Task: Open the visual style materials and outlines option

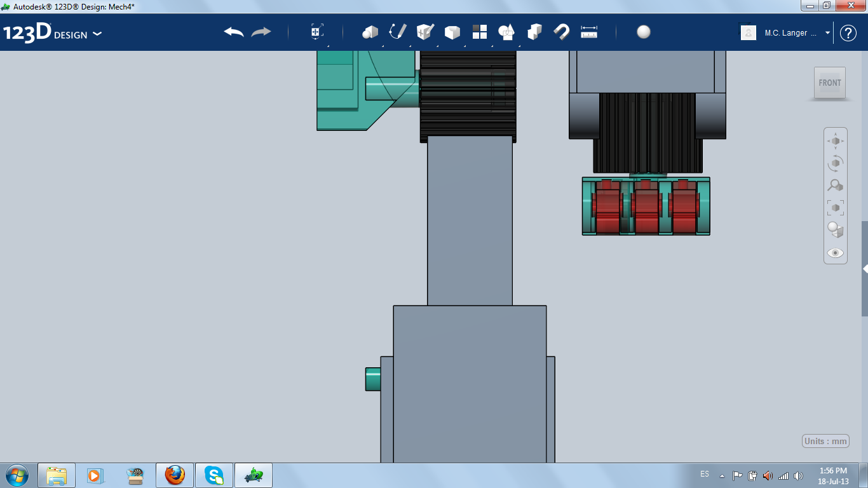Action: (x=836, y=230)
